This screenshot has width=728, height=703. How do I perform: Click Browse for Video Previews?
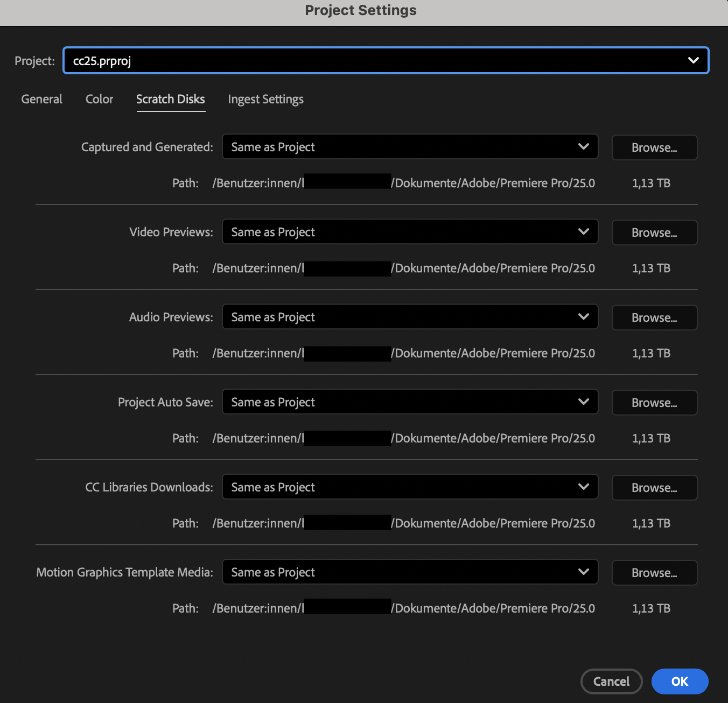click(x=654, y=233)
